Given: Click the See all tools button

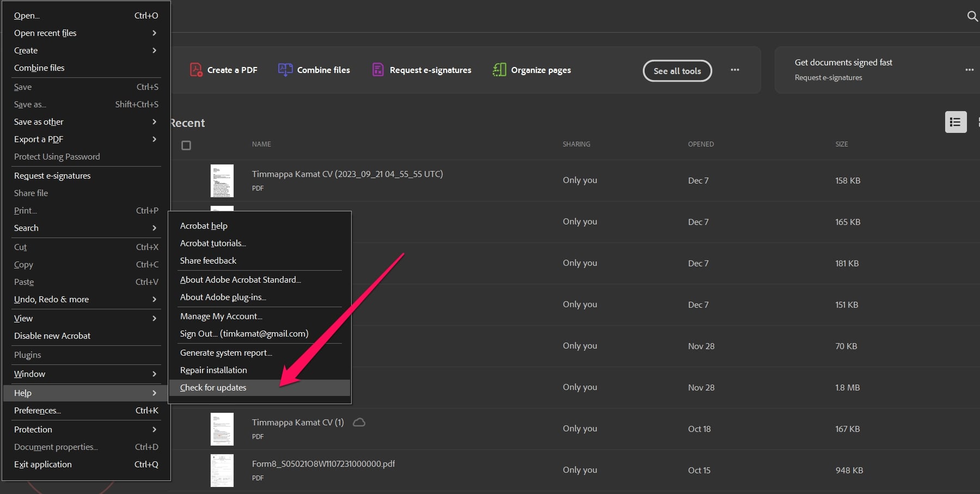Looking at the screenshot, I should point(677,71).
